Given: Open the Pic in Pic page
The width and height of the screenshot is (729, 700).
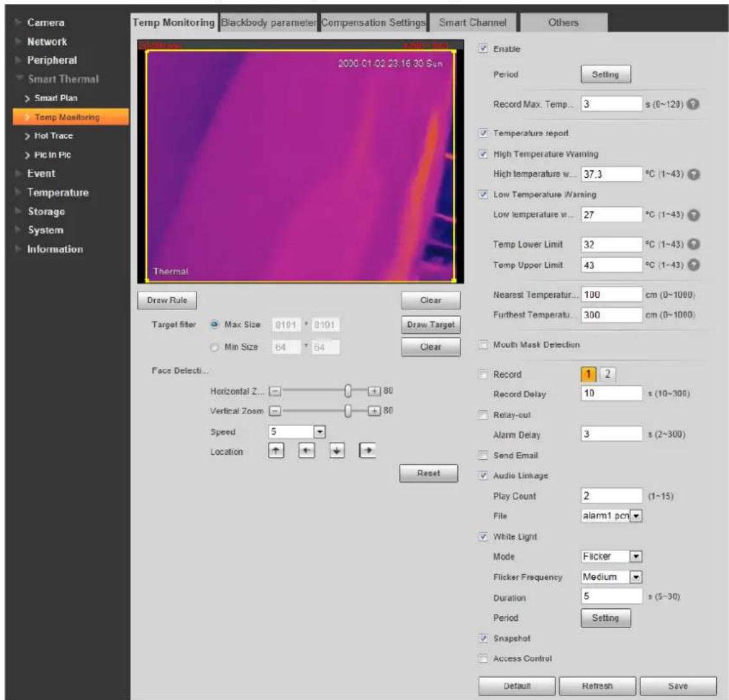Looking at the screenshot, I should (x=52, y=155).
